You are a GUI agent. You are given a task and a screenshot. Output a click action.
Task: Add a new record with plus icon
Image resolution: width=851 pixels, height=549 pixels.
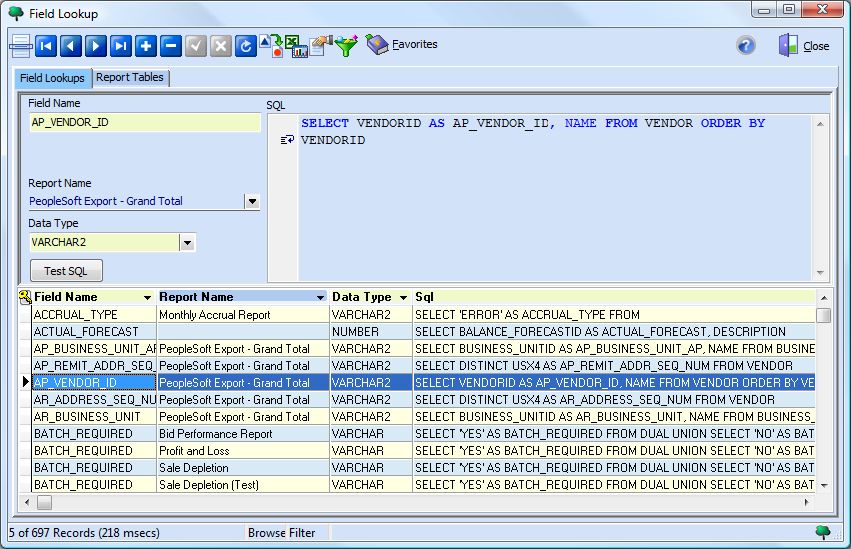click(x=146, y=46)
